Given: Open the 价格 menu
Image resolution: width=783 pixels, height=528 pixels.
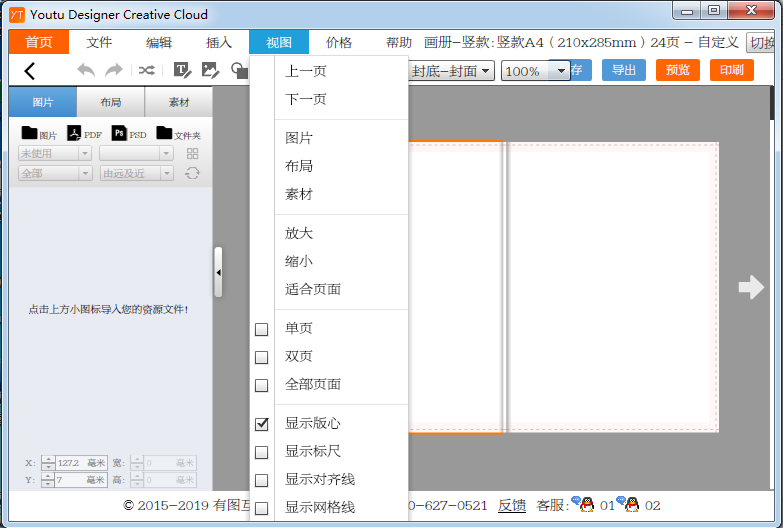Looking at the screenshot, I should 339,42.
